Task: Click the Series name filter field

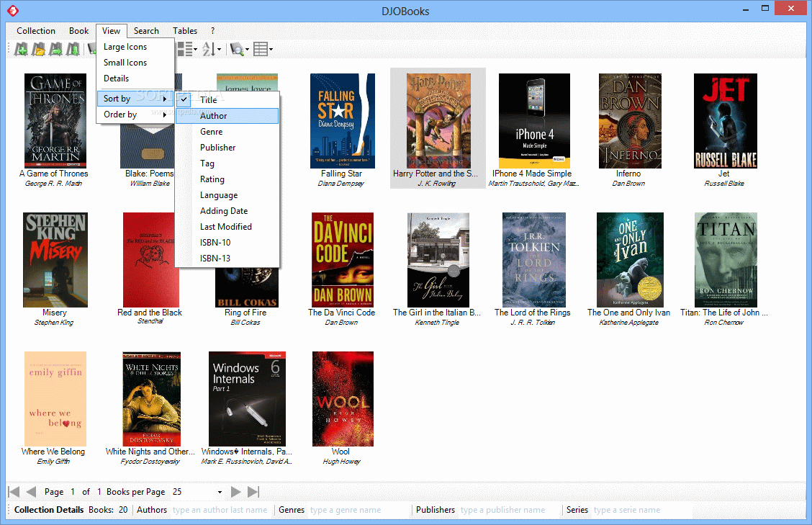Action: pyautogui.click(x=642, y=510)
